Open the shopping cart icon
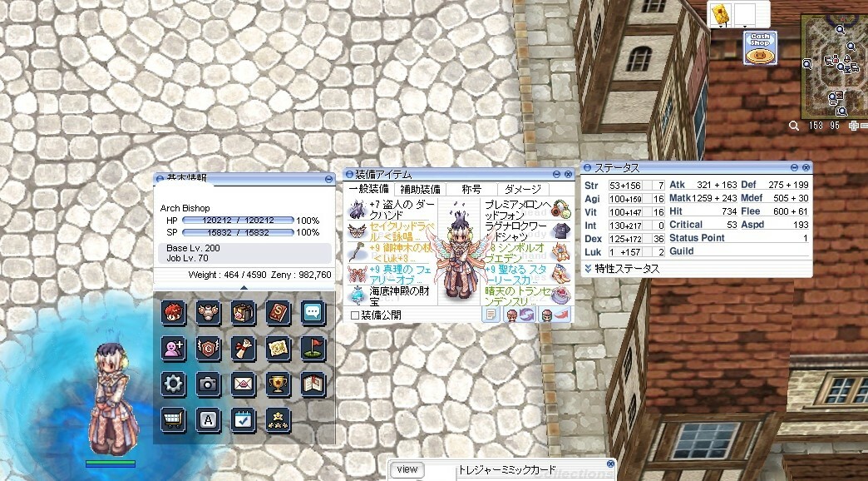 [x=173, y=419]
